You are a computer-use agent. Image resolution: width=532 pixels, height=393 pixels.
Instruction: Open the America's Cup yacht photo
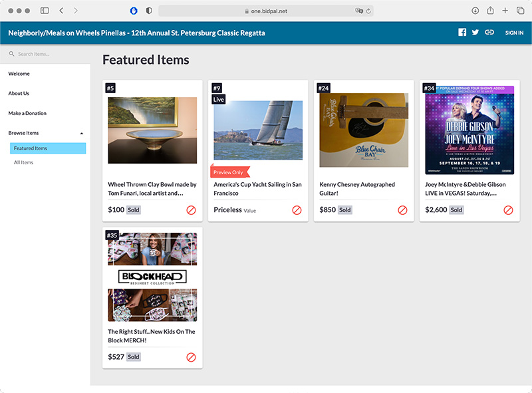click(x=258, y=130)
